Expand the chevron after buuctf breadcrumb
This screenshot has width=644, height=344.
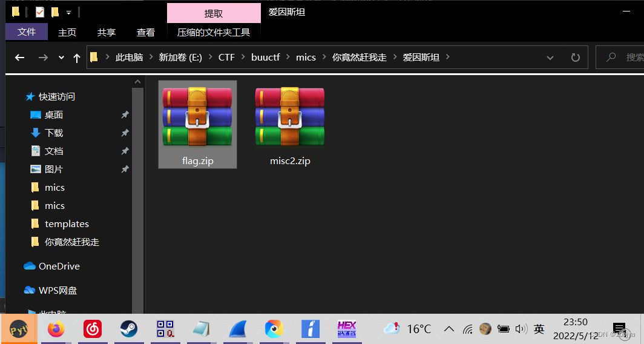(x=288, y=57)
